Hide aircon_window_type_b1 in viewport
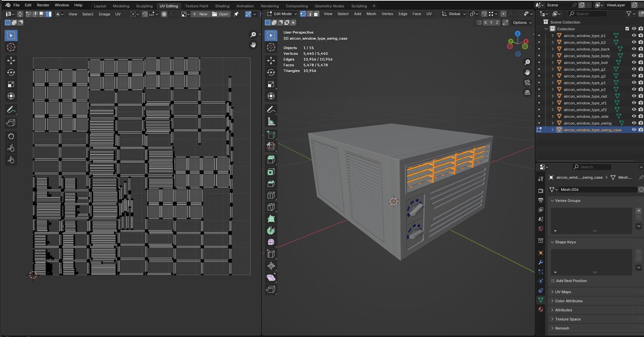 [x=634, y=36]
